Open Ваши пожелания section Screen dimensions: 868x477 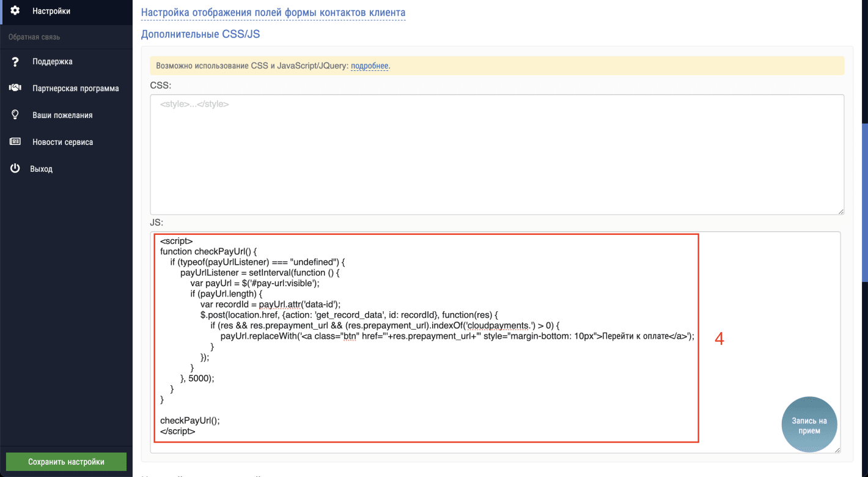(x=62, y=114)
